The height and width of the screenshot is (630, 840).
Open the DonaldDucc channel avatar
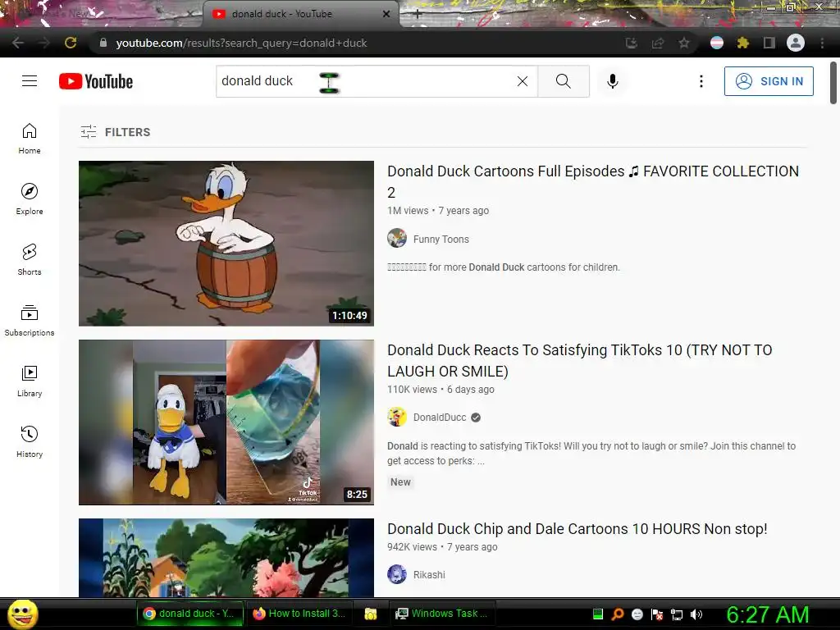tap(397, 417)
